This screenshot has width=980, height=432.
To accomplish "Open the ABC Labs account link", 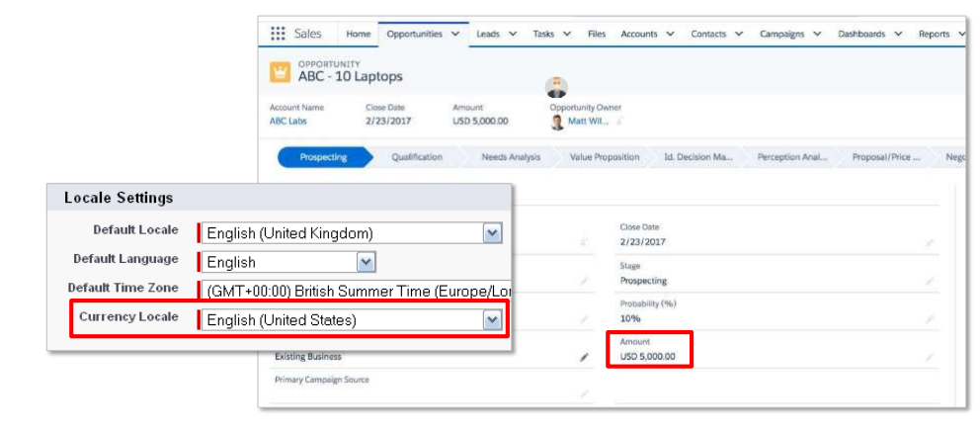I will point(284,122).
